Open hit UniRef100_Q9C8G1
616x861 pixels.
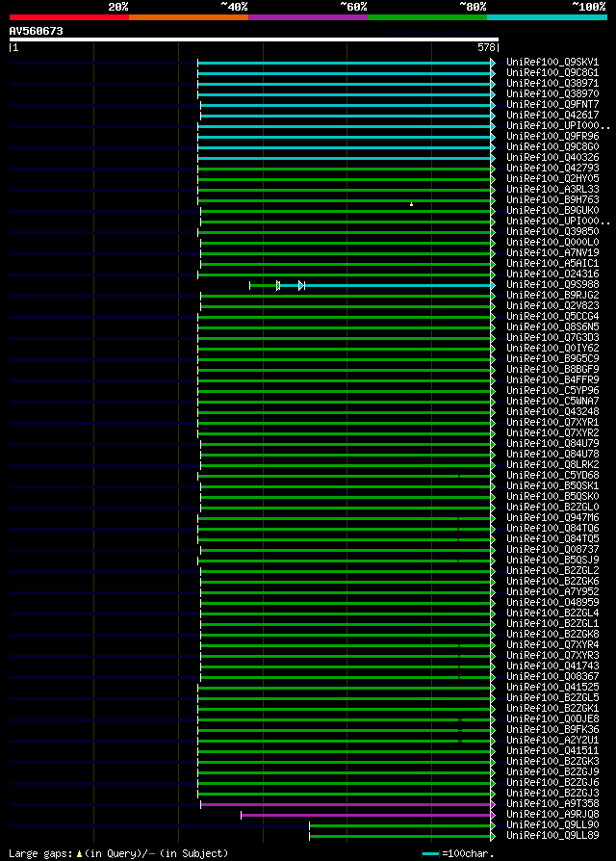point(552,73)
